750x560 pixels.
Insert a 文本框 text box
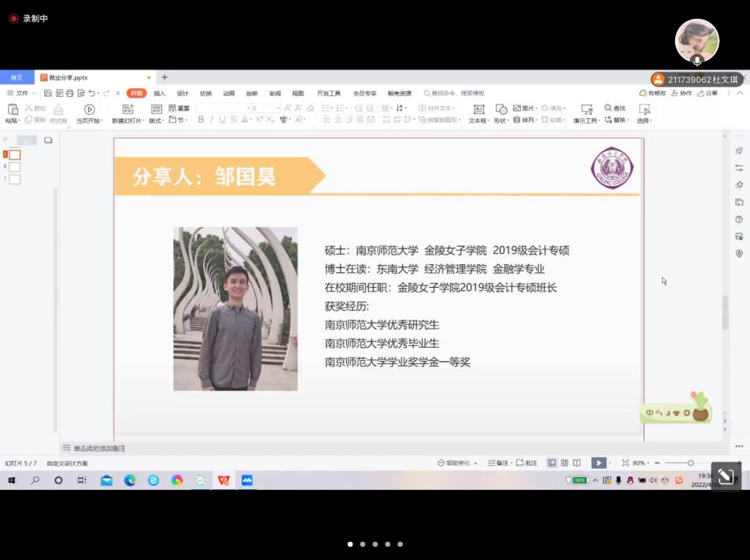tap(478, 109)
